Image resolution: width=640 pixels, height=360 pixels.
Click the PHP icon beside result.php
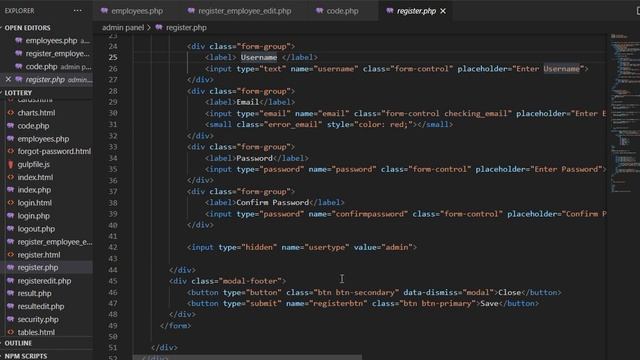(x=11, y=293)
